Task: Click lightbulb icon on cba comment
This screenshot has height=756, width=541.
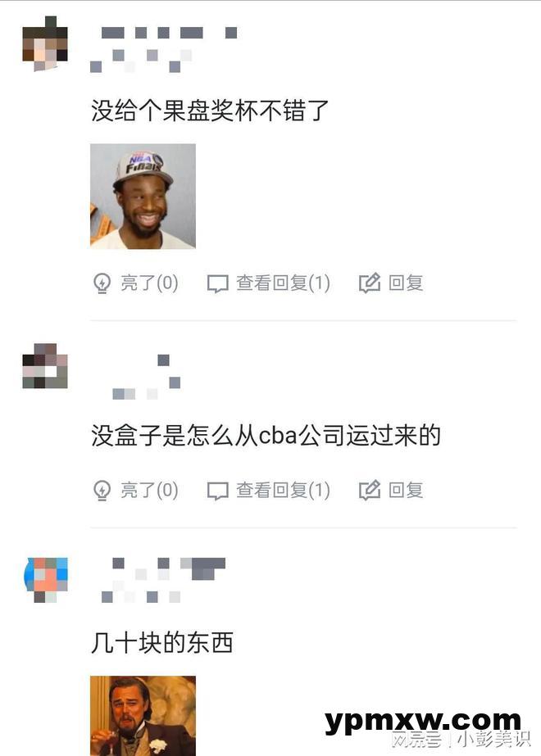Action: tap(102, 491)
